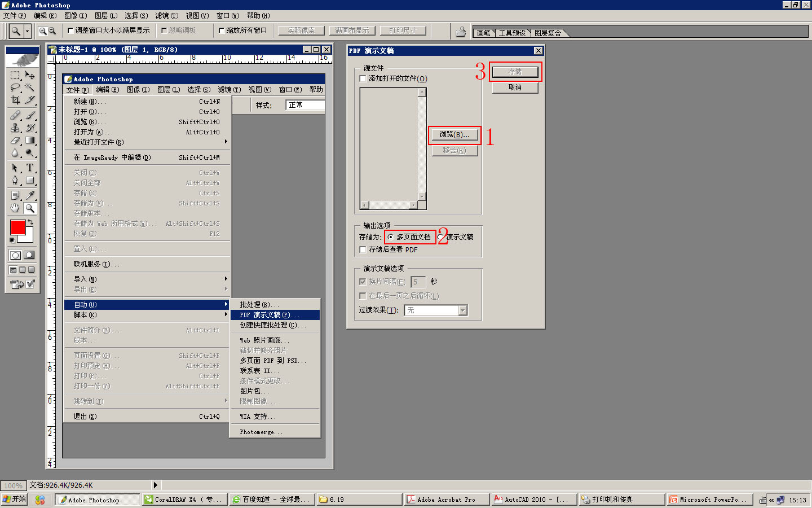
Task: Select the Gradient tool
Action: click(30, 140)
